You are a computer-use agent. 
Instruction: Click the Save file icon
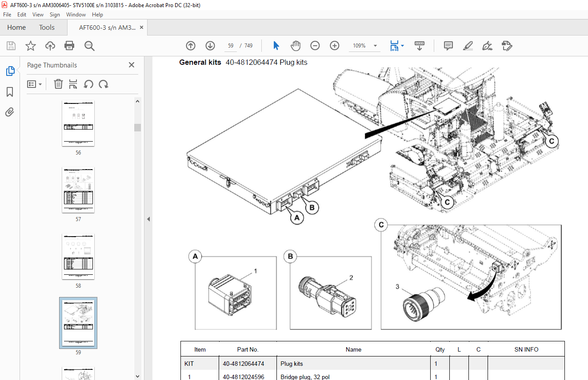11,46
